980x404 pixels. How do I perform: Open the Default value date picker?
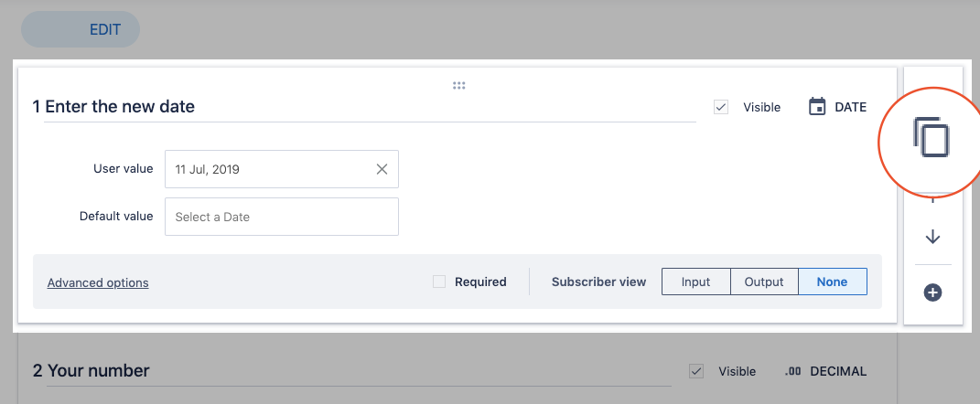pos(281,217)
